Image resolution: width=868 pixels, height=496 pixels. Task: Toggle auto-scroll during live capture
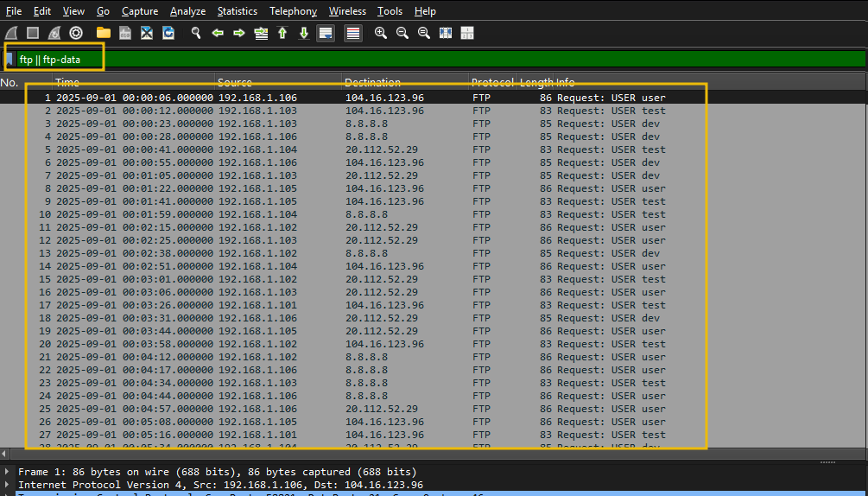point(326,33)
